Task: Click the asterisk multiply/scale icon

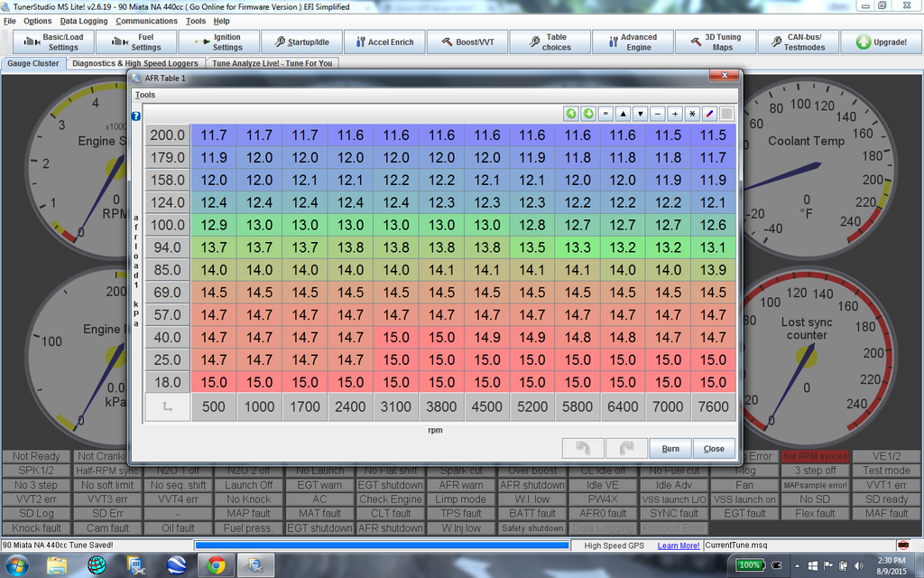Action: [692, 114]
